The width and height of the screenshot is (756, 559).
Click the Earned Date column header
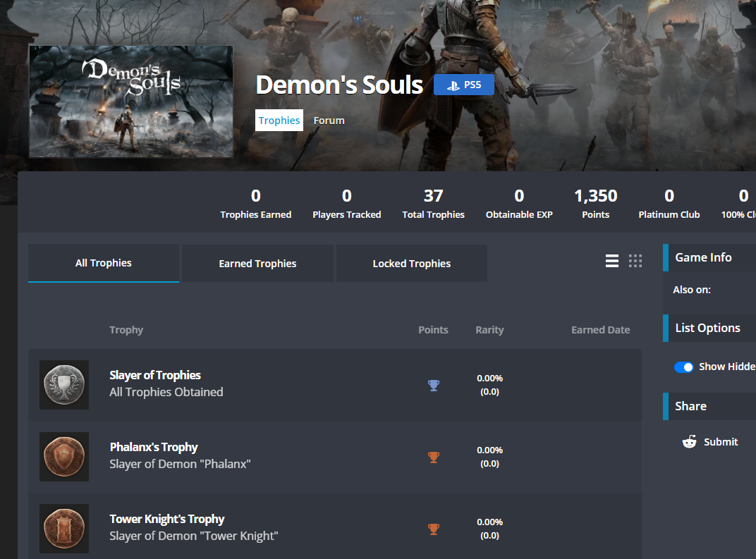tap(600, 330)
